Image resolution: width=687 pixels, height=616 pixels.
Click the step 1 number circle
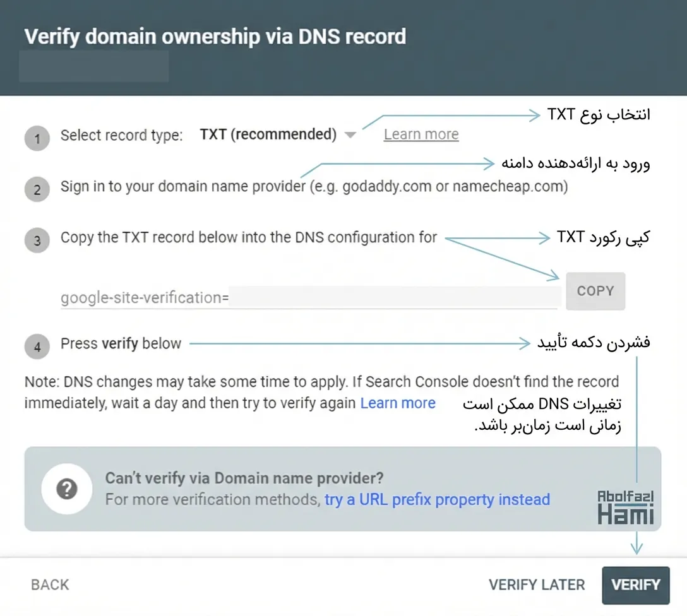pyautogui.click(x=37, y=138)
